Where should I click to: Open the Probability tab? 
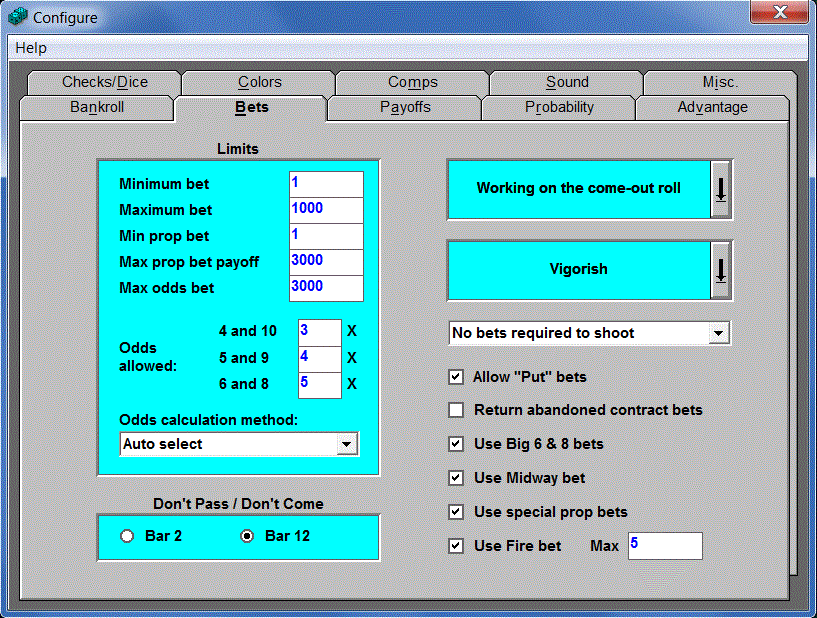[559, 107]
